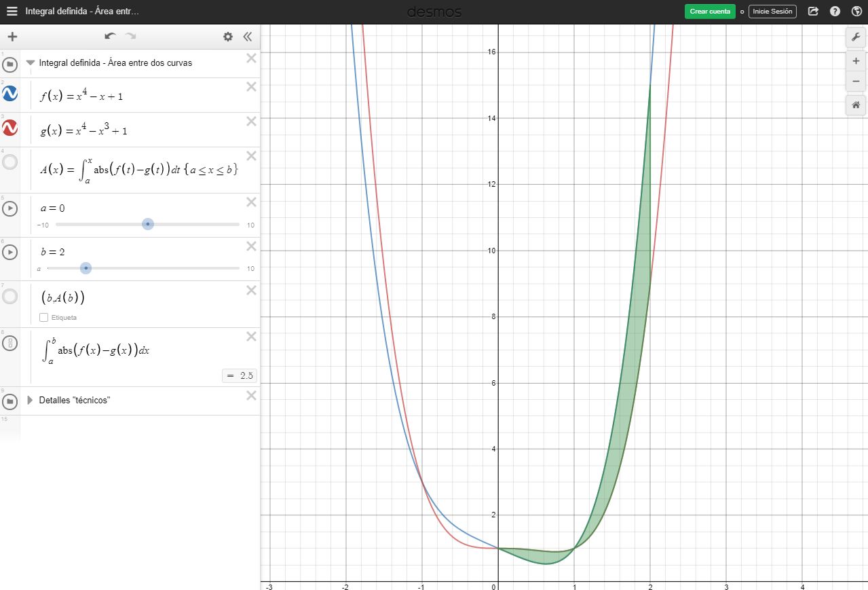Screen dimensions: 868x590
Task: Hide the red g(x) curve icon
Action: tap(9, 129)
